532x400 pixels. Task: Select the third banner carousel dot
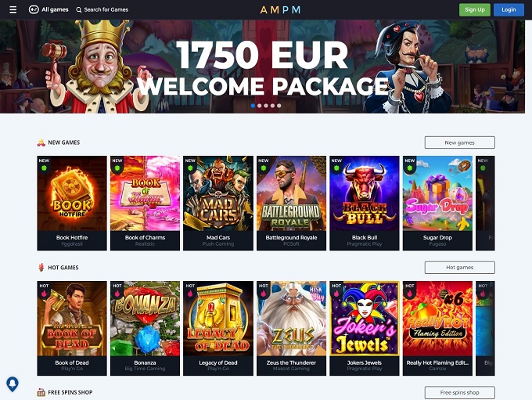pyautogui.click(x=266, y=106)
